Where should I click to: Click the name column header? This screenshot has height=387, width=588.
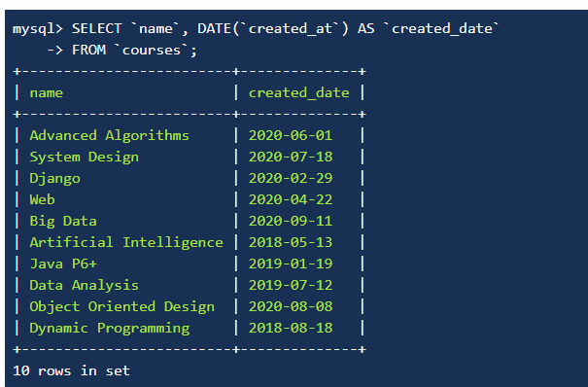pyautogui.click(x=46, y=93)
